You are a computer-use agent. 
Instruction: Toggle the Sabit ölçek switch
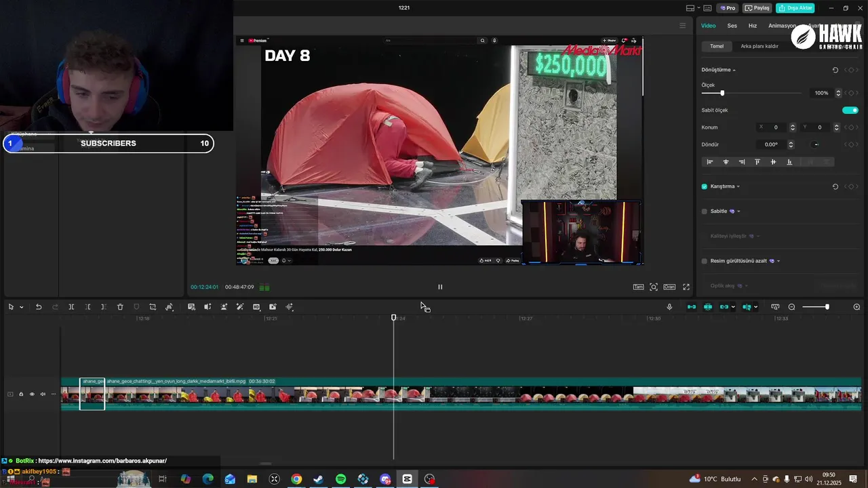[850, 110]
